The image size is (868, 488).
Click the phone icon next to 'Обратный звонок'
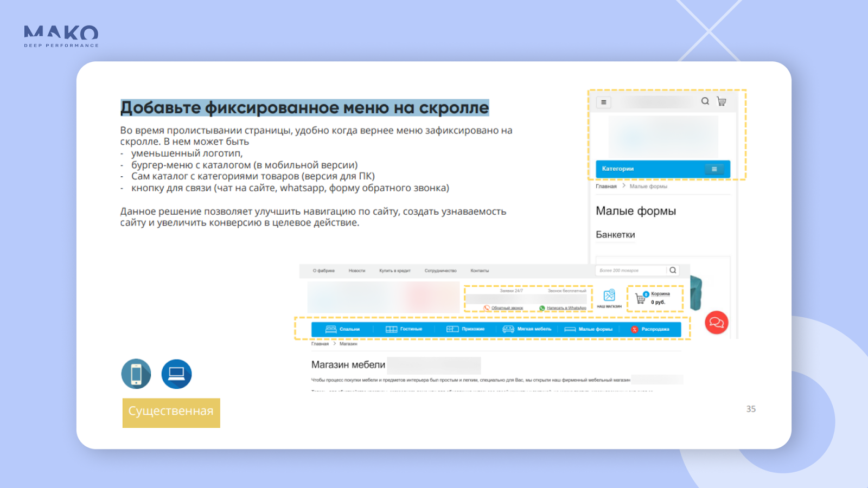tap(487, 308)
